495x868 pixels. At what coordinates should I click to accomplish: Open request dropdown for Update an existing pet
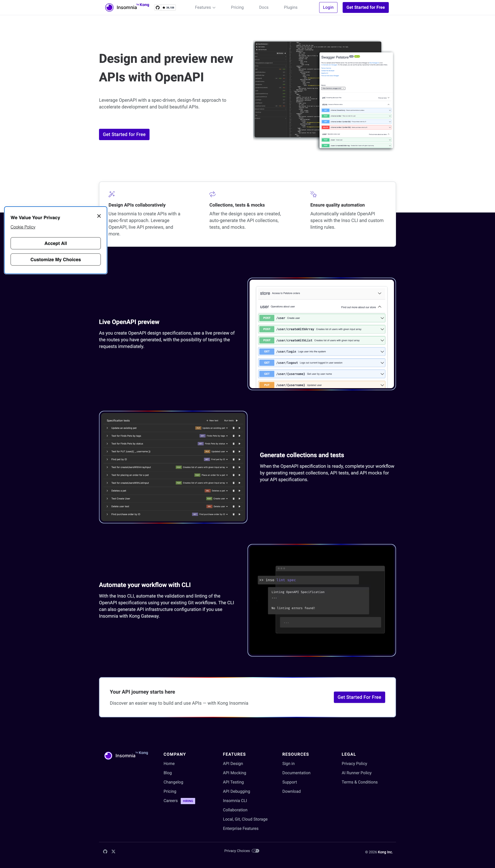coord(215,428)
